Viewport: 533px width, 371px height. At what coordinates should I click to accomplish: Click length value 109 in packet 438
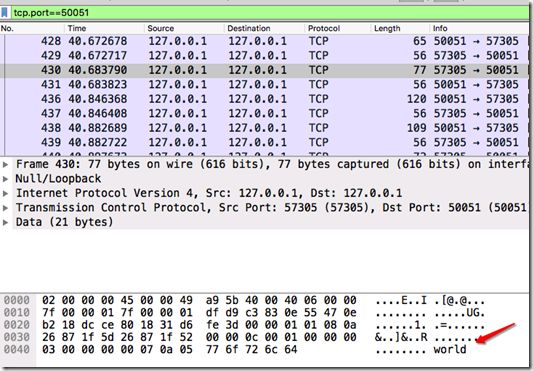point(417,128)
